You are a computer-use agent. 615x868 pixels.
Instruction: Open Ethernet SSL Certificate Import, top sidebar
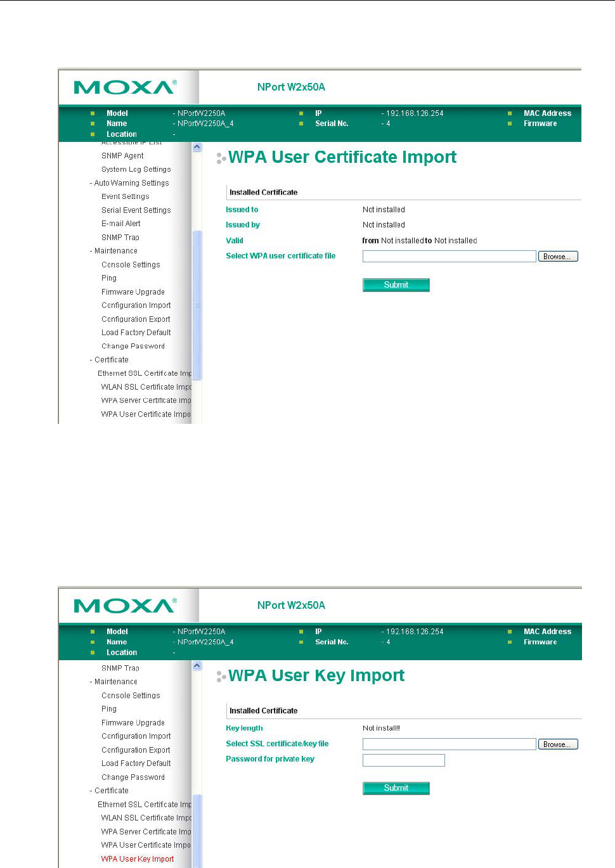[x=145, y=374]
